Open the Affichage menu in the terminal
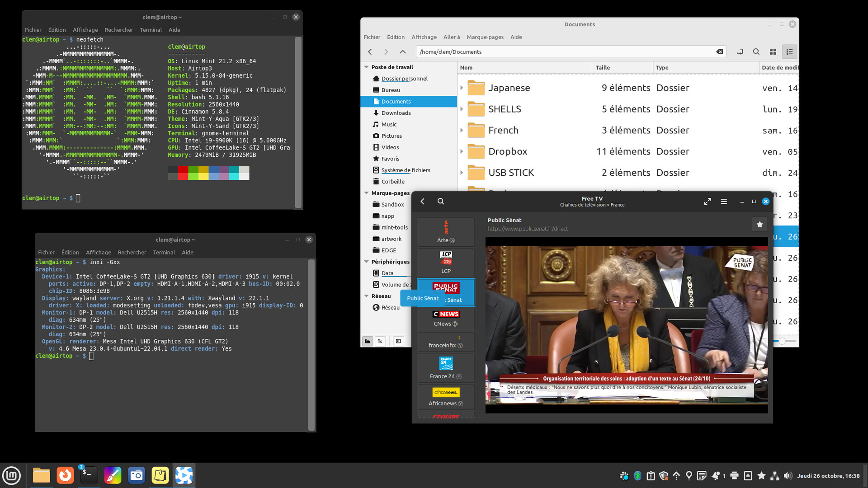Screen dimensions: 868x488 pos(85,30)
